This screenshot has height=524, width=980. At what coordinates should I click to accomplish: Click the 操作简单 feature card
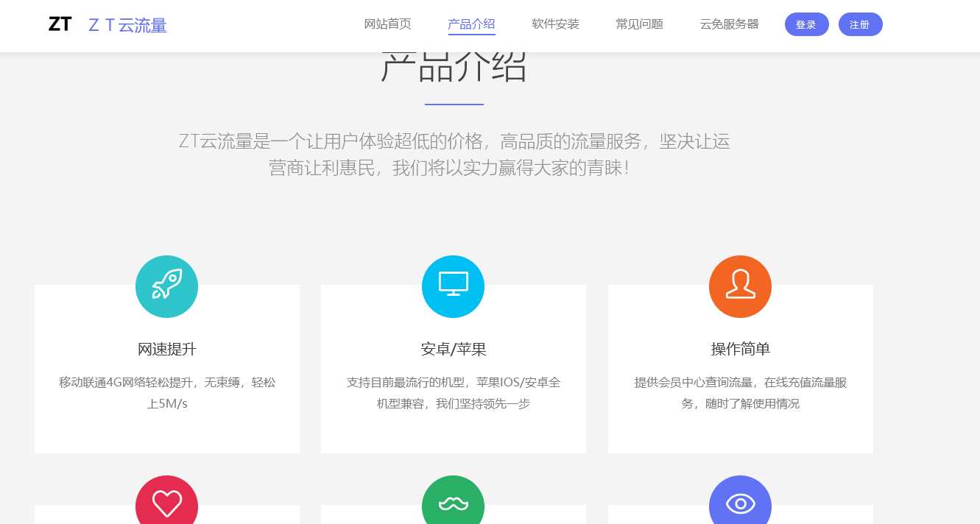pyautogui.click(x=740, y=368)
